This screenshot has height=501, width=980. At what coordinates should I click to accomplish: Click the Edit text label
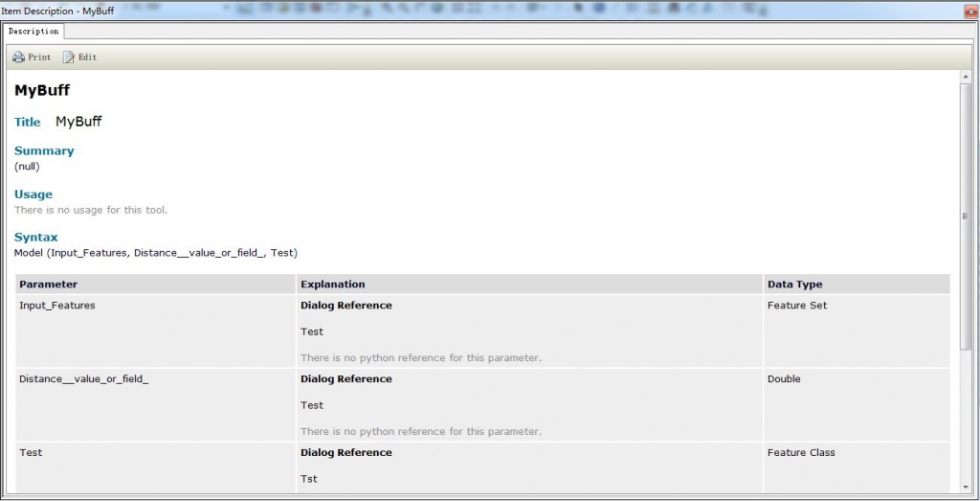coord(87,57)
